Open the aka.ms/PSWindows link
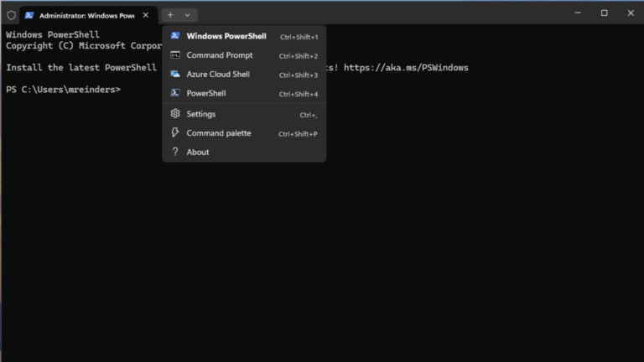Screen dimensions: 644x362 click(x=406, y=68)
